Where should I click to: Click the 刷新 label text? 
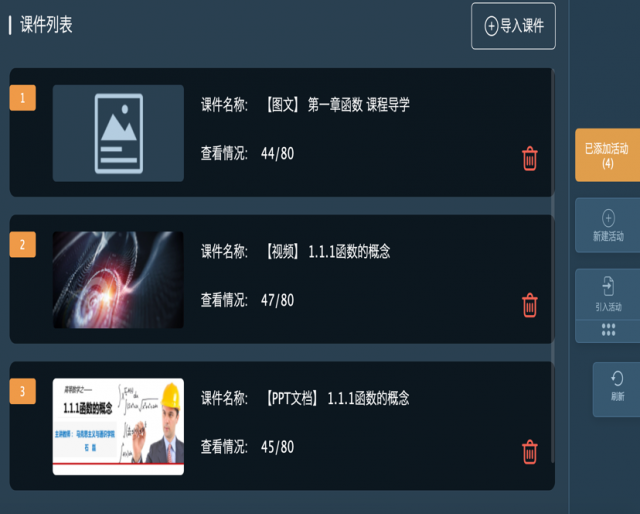618,396
